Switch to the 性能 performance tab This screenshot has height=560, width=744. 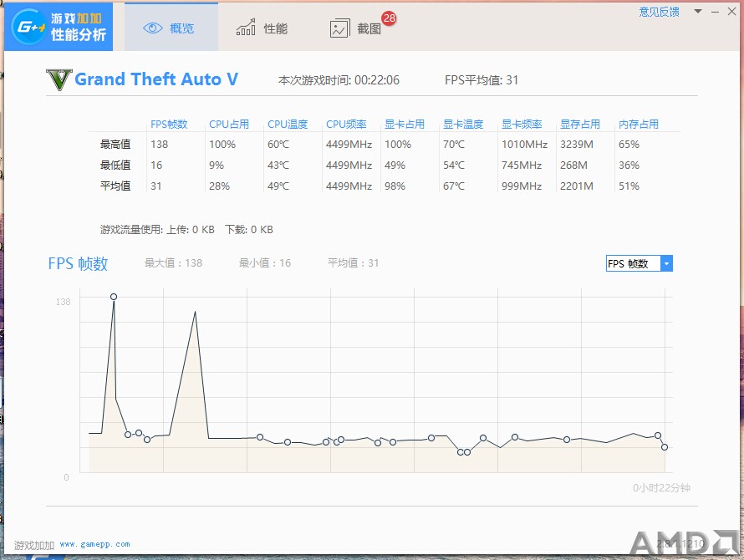262,28
